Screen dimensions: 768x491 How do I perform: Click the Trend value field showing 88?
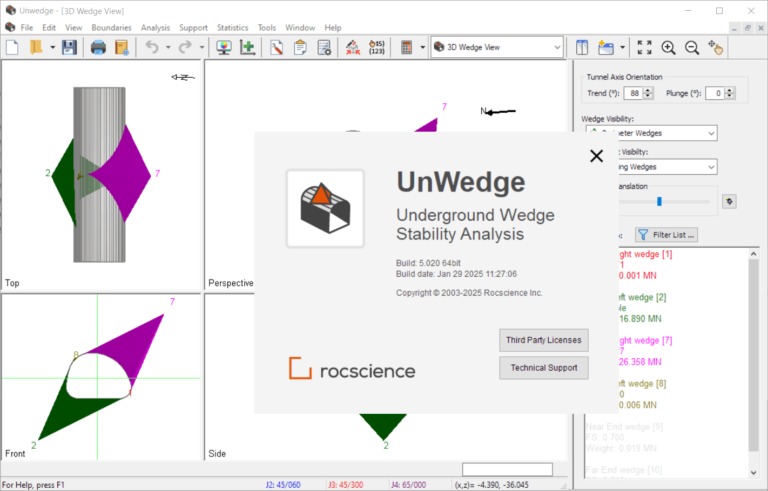(x=633, y=93)
